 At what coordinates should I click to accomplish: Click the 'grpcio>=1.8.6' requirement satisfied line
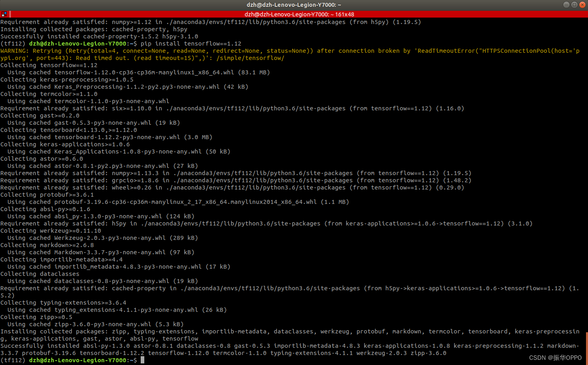pyautogui.click(x=236, y=180)
